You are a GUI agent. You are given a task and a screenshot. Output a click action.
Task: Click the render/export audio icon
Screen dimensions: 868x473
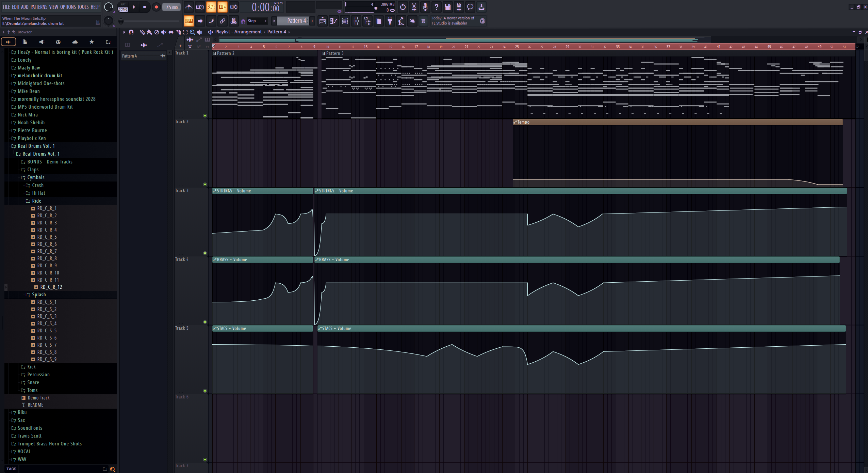click(x=459, y=7)
